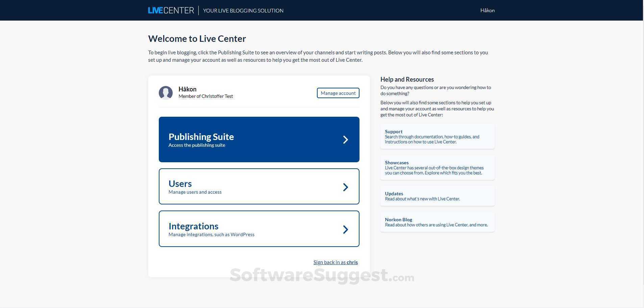The height and width of the screenshot is (308, 644).
Task: Visit the Norkon Blog section
Action: tap(437, 222)
